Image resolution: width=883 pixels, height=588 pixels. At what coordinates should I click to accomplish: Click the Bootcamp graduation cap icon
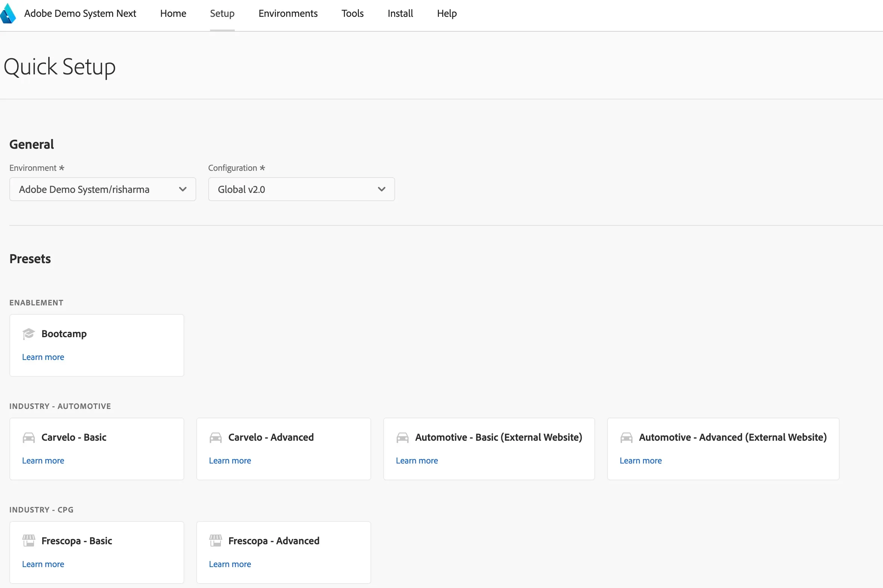coord(28,333)
